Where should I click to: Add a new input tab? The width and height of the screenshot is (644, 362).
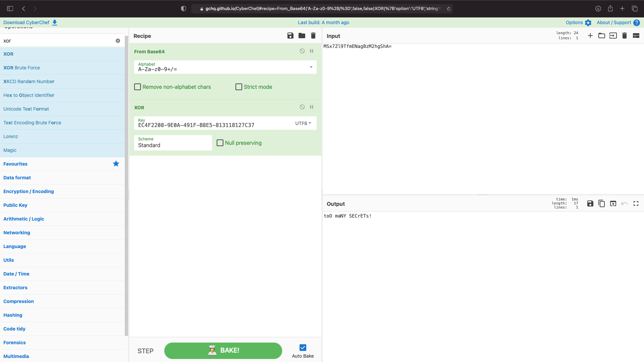590,36
